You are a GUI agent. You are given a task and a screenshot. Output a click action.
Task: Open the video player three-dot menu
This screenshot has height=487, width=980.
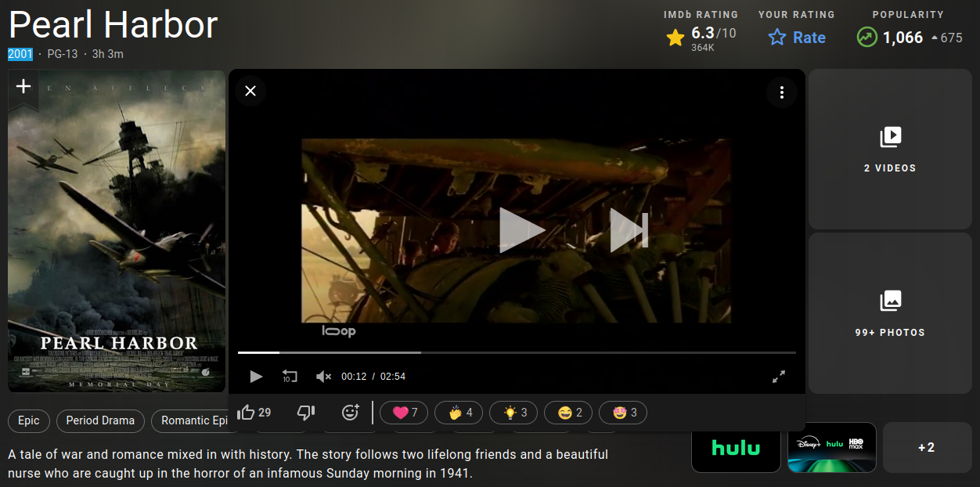coord(781,92)
